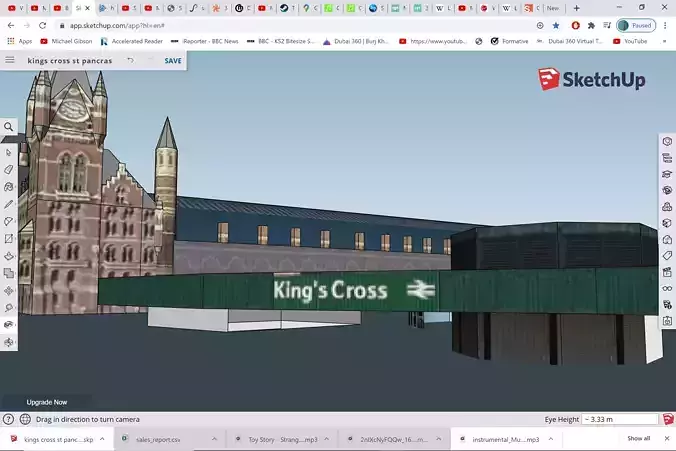Close the downloads bar
Viewport: 676px width, 451px height.
tap(667, 438)
